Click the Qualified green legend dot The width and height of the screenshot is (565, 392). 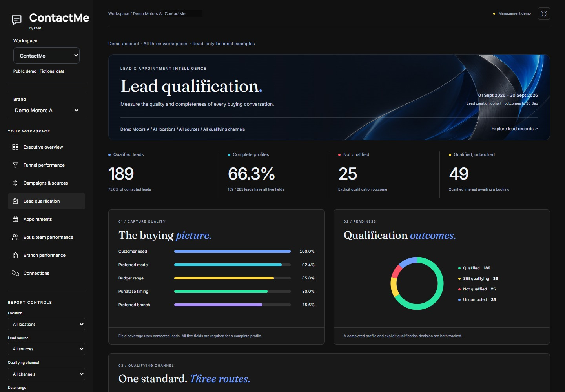point(459,268)
